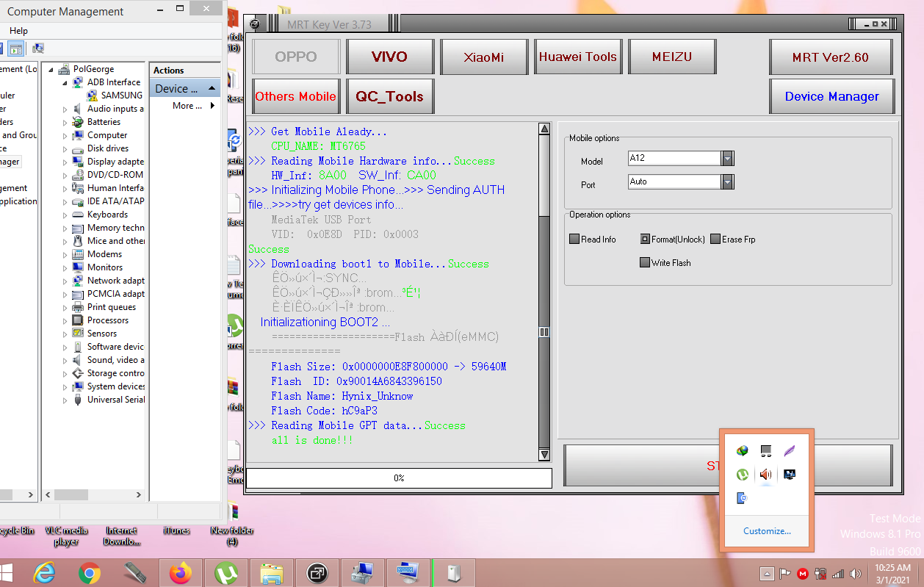Image resolution: width=924 pixels, height=587 pixels.
Task: Switch to the MEIZU tab
Action: 672,57
